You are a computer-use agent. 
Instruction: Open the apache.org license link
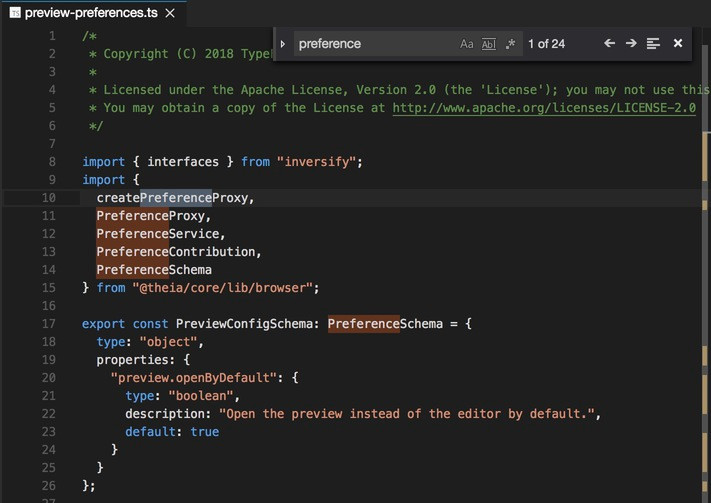[544, 108]
